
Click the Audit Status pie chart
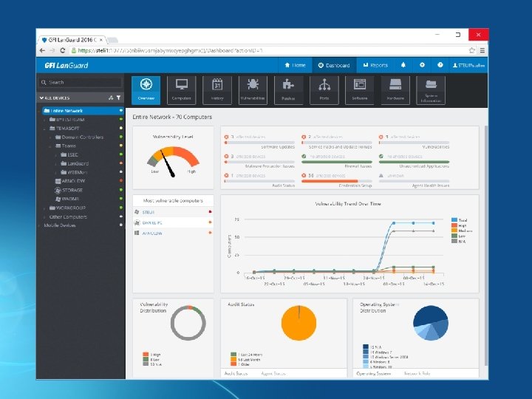(x=299, y=323)
